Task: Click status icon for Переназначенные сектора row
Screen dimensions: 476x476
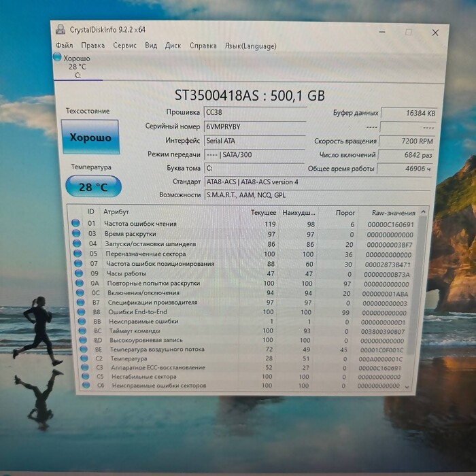Action: pos(78,253)
